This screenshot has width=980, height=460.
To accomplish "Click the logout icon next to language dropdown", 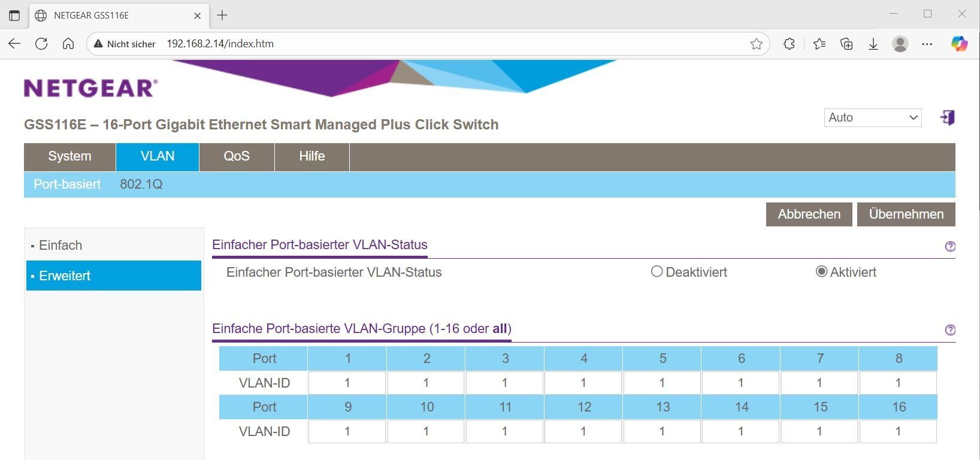I will pyautogui.click(x=947, y=117).
